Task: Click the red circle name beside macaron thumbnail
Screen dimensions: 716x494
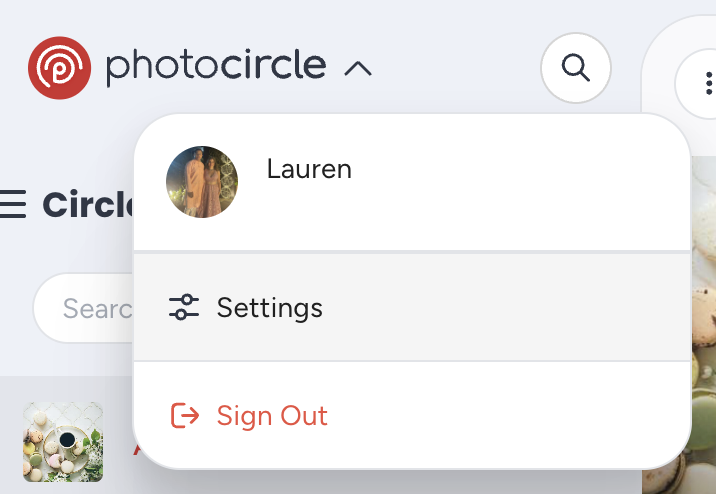Action: point(135,447)
